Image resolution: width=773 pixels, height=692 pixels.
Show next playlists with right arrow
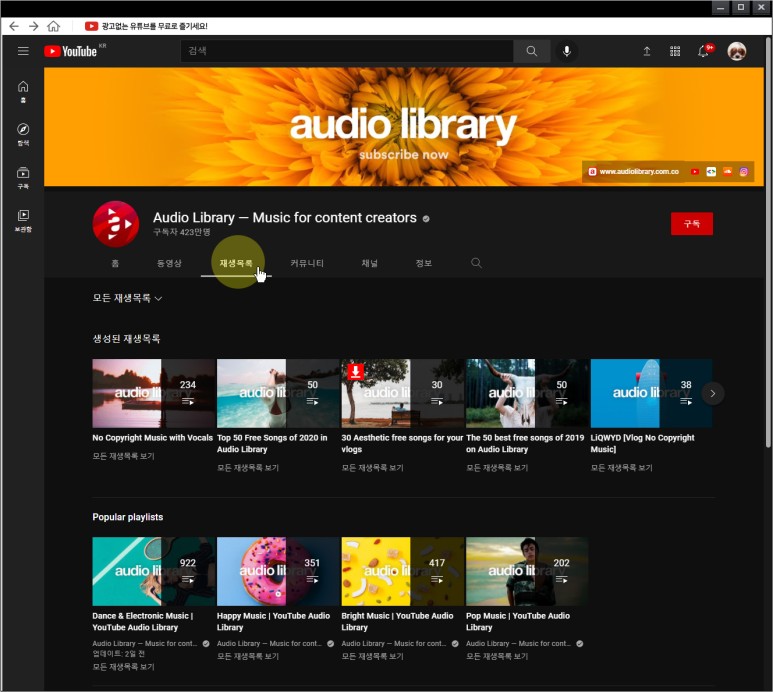point(712,393)
